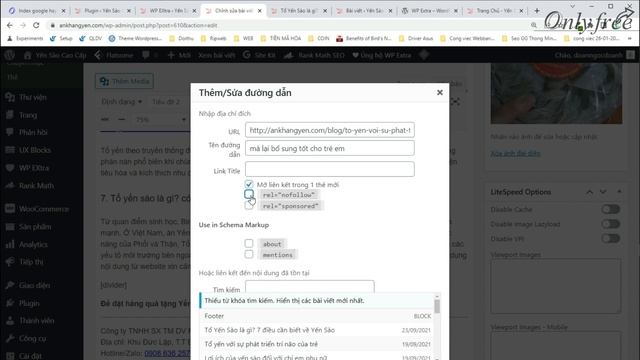This screenshot has width=640, height=360.
Task: Open Công cụ sidebar menu
Action: (32, 338)
